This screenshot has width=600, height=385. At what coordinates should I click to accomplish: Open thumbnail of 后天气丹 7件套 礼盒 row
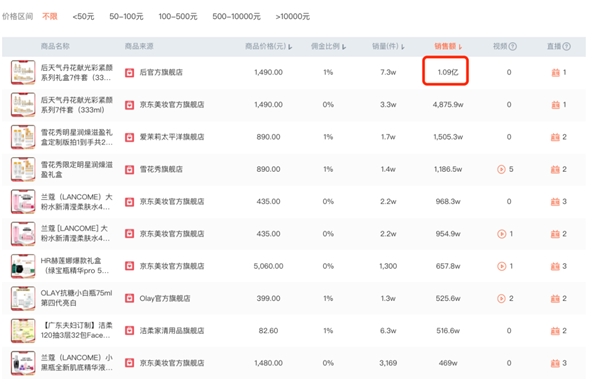coord(23,72)
